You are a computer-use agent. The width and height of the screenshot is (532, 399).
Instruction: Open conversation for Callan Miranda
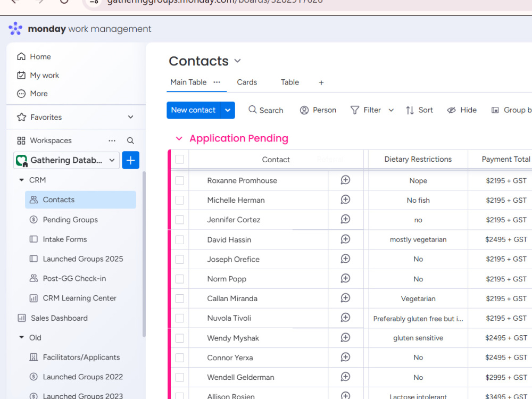[x=345, y=298]
